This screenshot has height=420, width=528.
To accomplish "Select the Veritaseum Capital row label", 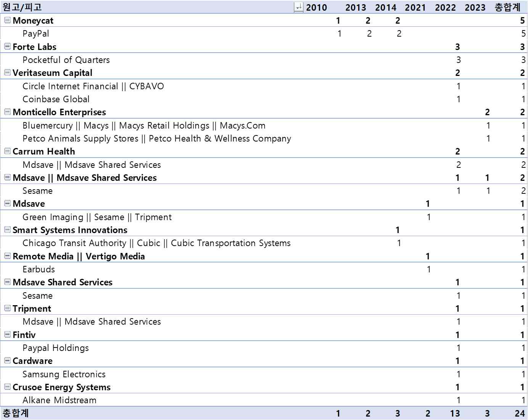I will coord(52,73).
